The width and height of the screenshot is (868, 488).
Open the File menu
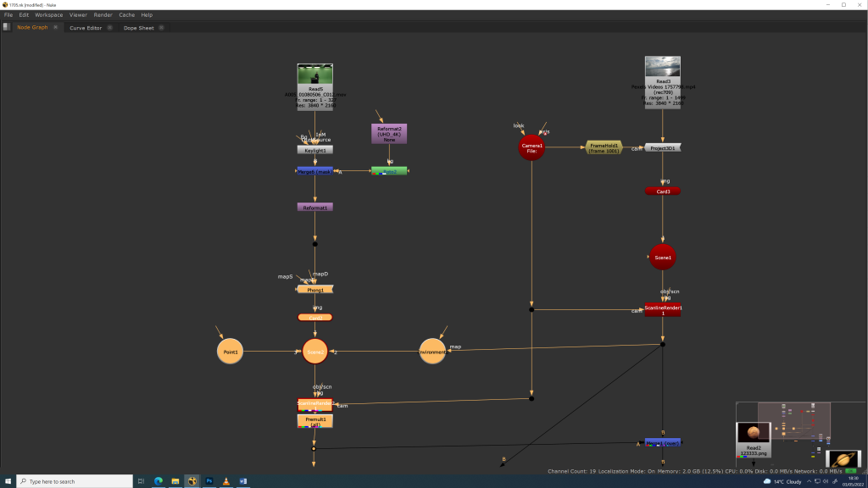tap(8, 15)
